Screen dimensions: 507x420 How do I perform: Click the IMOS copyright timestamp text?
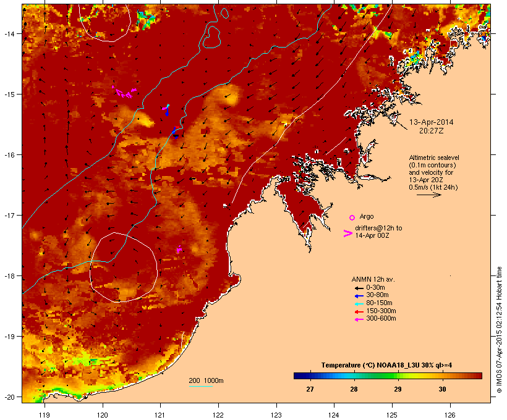(499, 330)
